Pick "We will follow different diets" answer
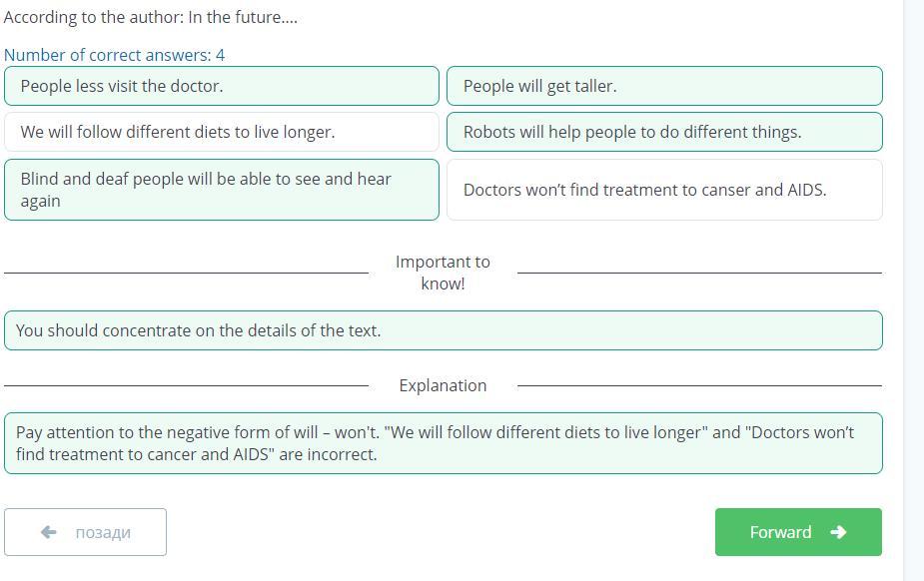 coord(221,132)
